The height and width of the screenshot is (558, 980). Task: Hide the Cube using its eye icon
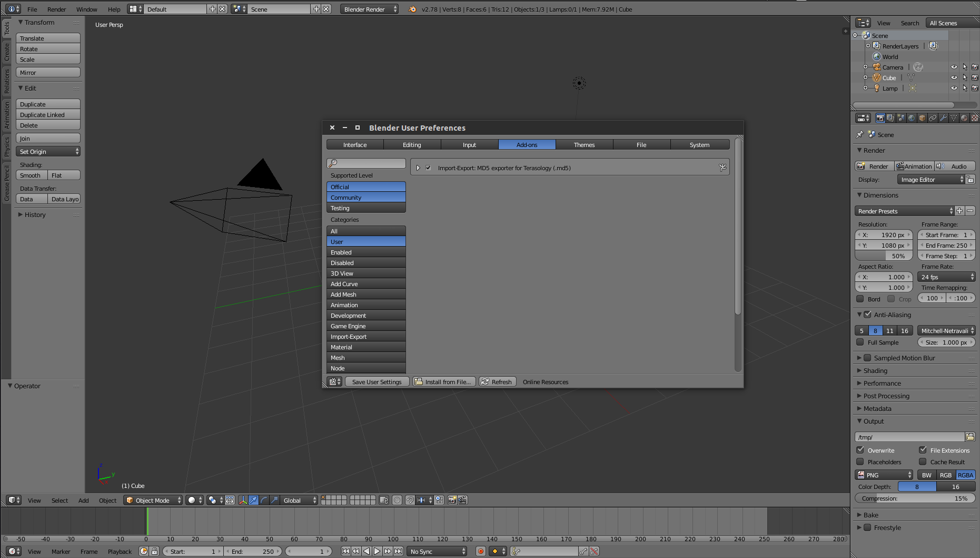954,78
